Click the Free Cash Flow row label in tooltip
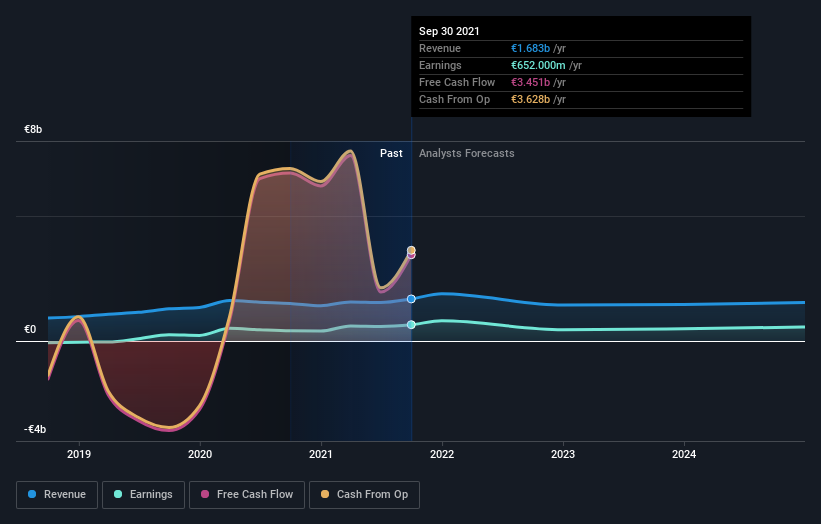Screen dimensions: 821x524 click(457, 82)
